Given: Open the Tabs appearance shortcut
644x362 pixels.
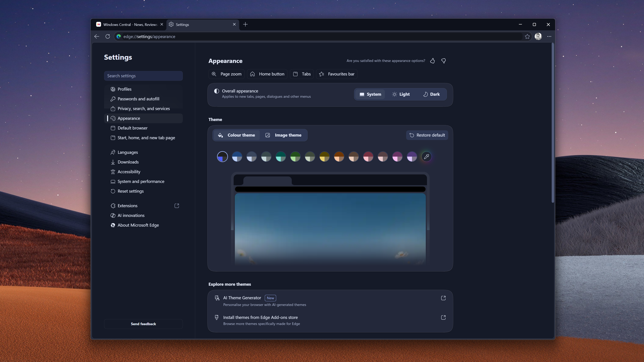Looking at the screenshot, I should (x=302, y=74).
